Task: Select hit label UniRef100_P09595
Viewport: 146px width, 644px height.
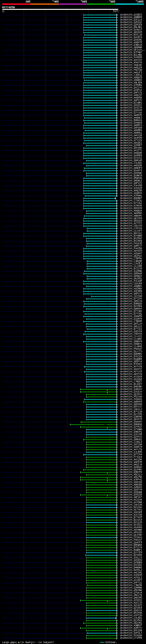Action: [131, 58]
